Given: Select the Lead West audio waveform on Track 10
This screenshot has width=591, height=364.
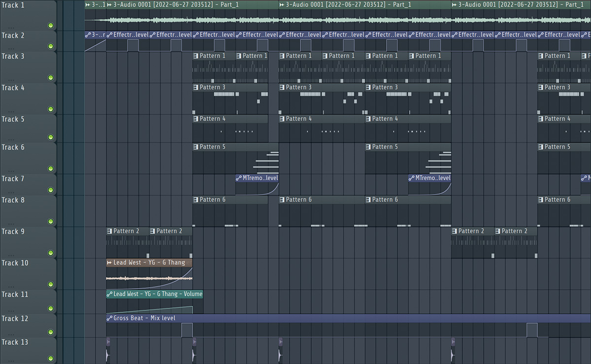Looking at the screenshot, I should (149, 278).
